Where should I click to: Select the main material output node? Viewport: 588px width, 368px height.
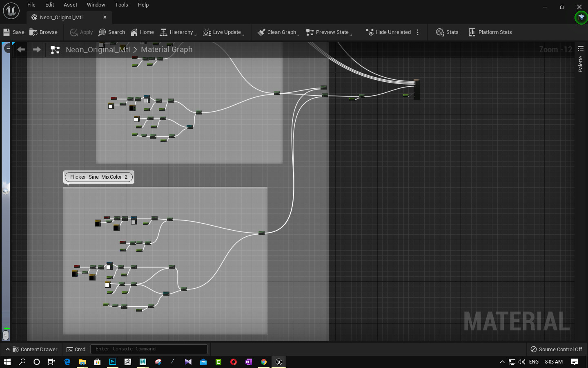[416, 89]
